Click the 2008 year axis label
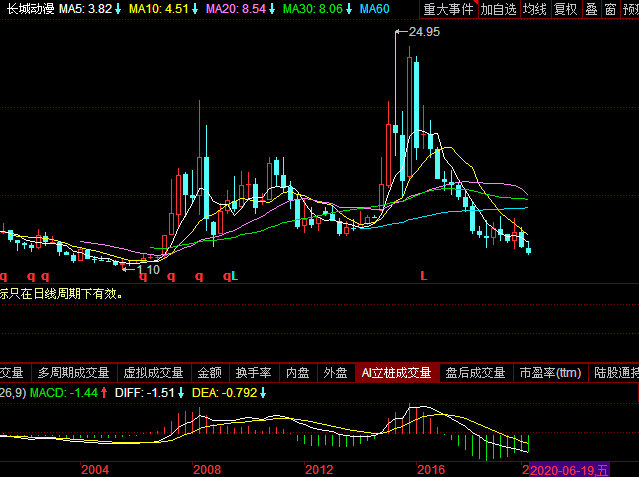 207,470
